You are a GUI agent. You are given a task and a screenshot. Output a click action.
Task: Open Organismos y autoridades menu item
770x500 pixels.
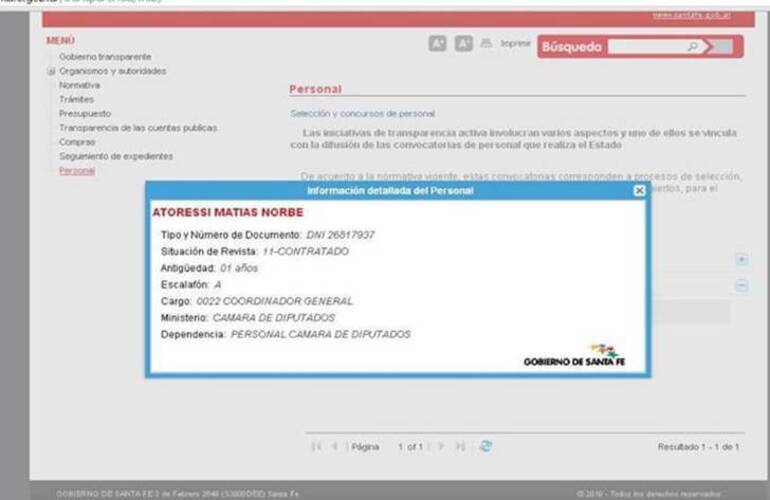pyautogui.click(x=112, y=71)
